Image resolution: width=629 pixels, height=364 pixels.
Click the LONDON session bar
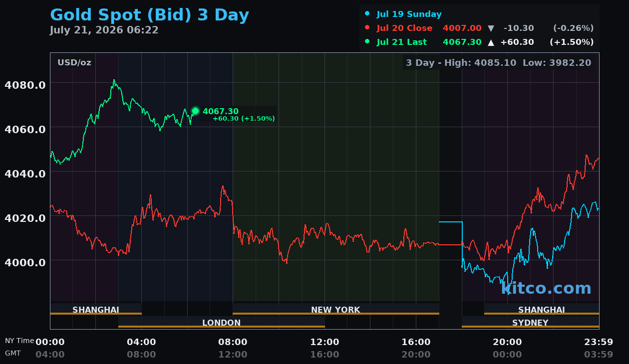tap(222, 322)
